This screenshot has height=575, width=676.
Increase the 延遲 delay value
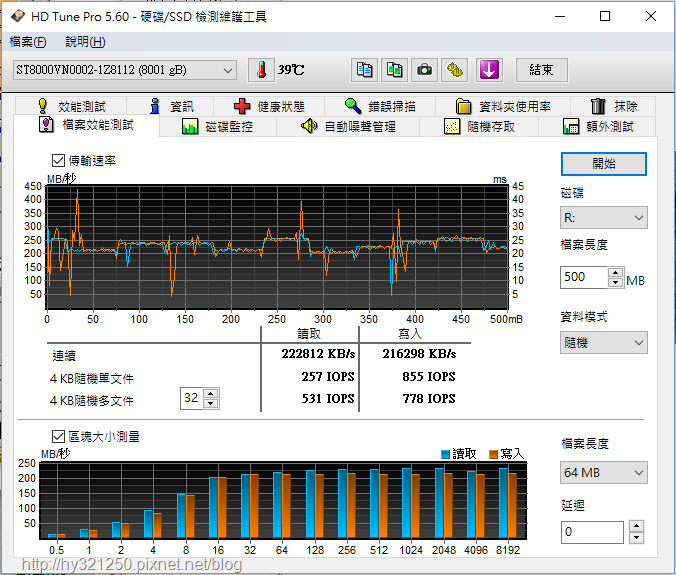(636, 526)
